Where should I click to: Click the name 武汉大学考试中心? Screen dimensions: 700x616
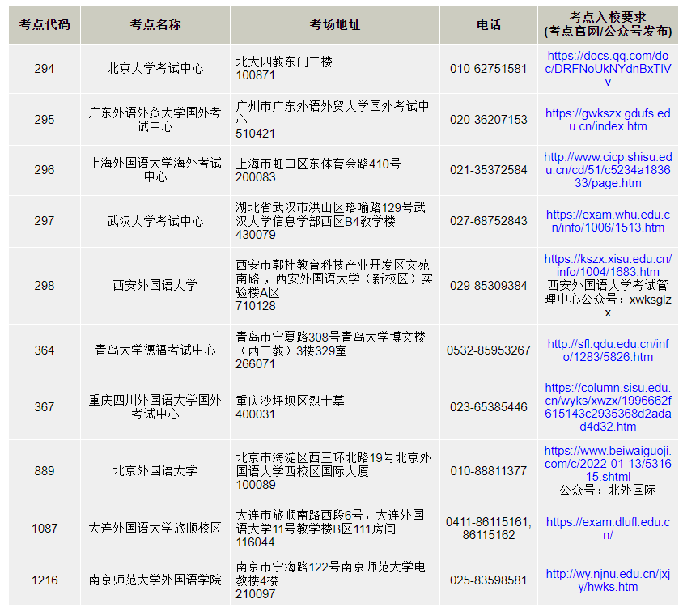155,221
